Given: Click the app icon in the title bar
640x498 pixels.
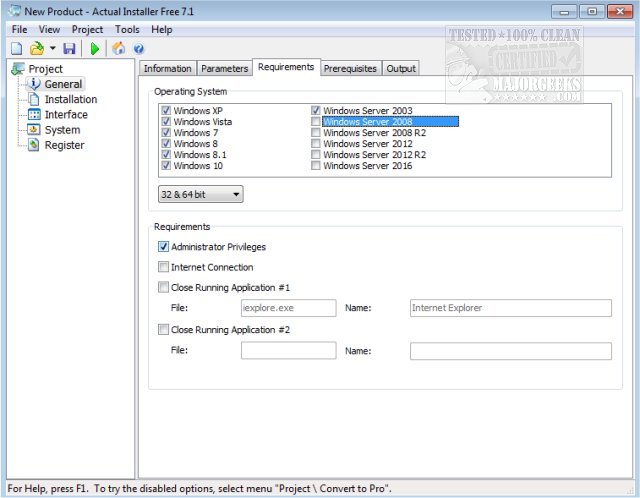Looking at the screenshot, I should [x=15, y=11].
